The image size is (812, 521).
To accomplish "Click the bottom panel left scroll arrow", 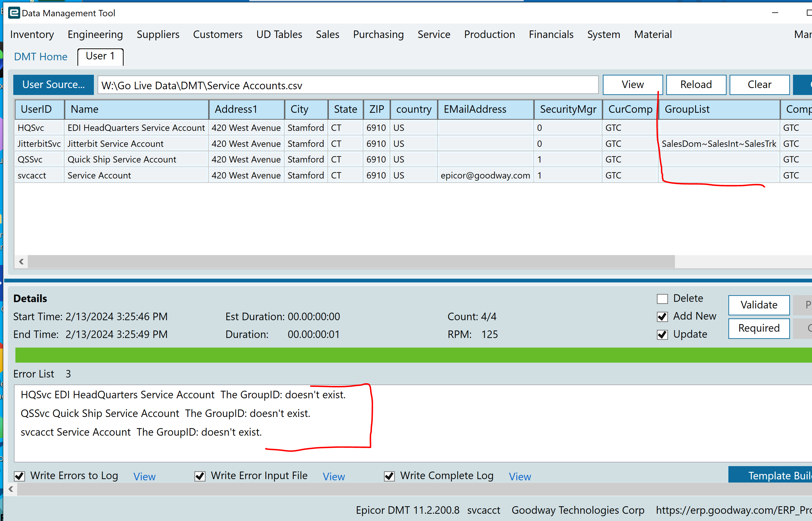I will pos(11,489).
